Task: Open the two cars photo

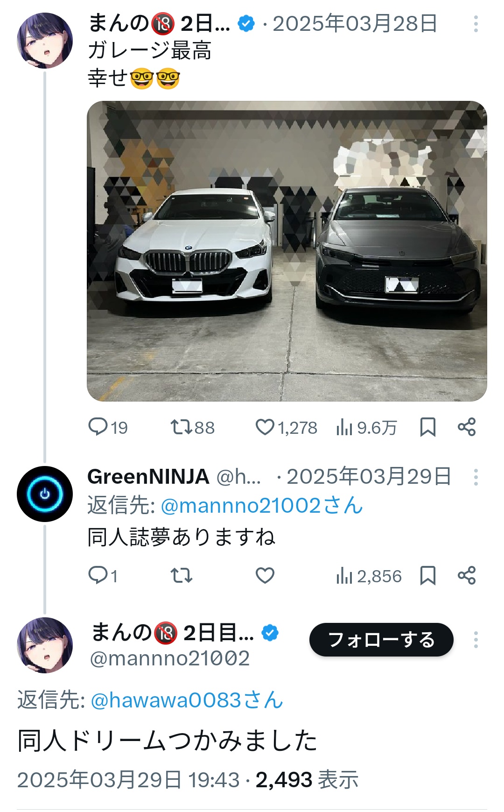Action: 287,251
